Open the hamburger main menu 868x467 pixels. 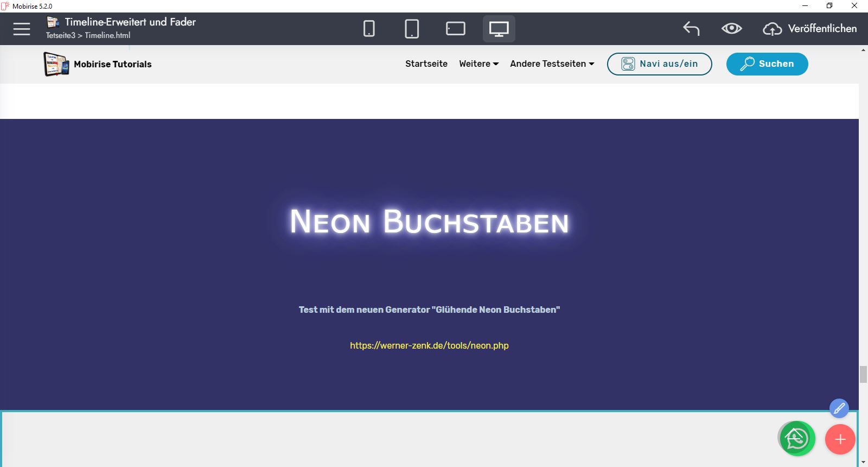[x=22, y=29]
